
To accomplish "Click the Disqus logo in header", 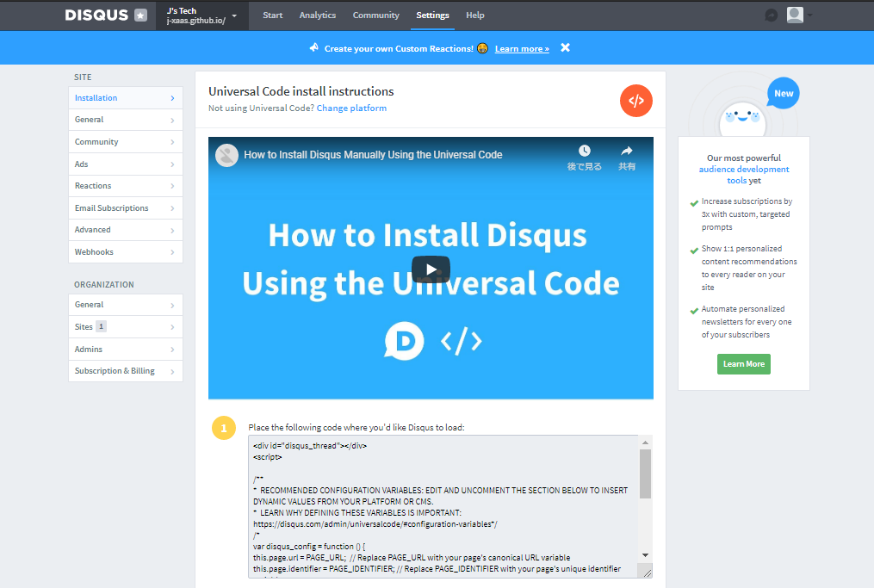I will (96, 15).
